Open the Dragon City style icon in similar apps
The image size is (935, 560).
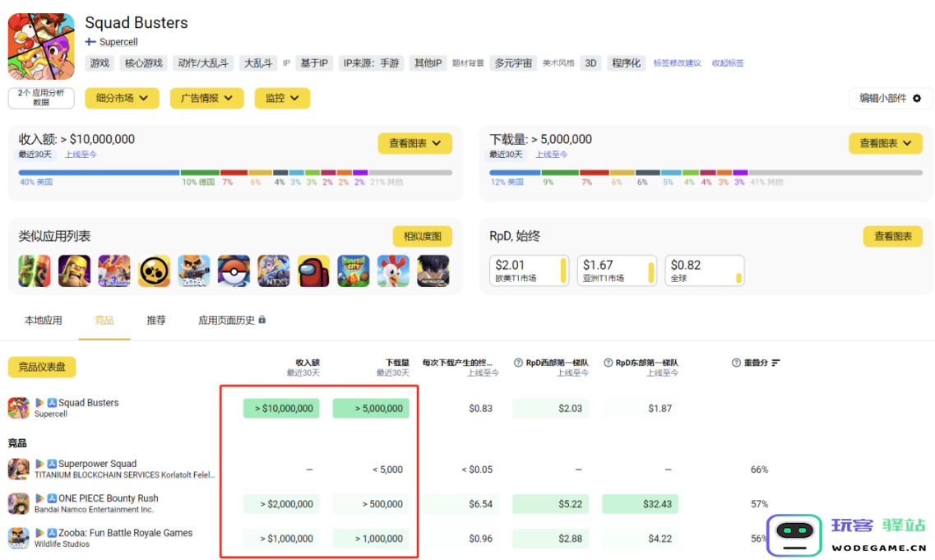pos(354,271)
